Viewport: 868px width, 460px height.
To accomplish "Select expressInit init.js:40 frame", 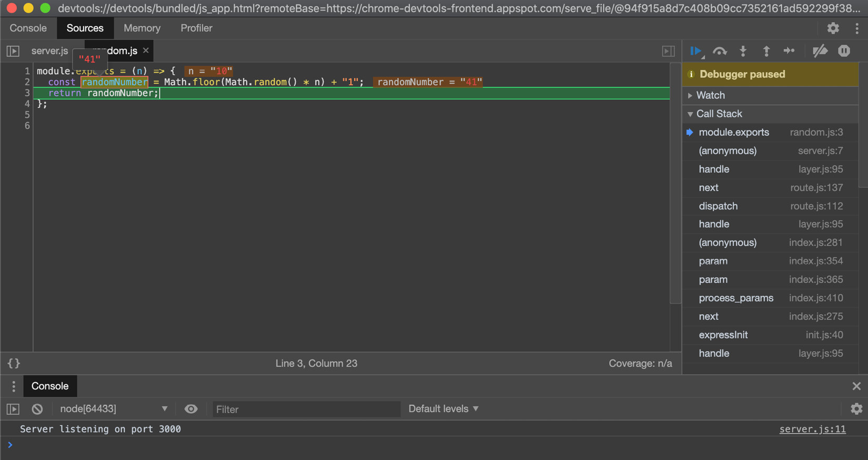I will tap(770, 335).
